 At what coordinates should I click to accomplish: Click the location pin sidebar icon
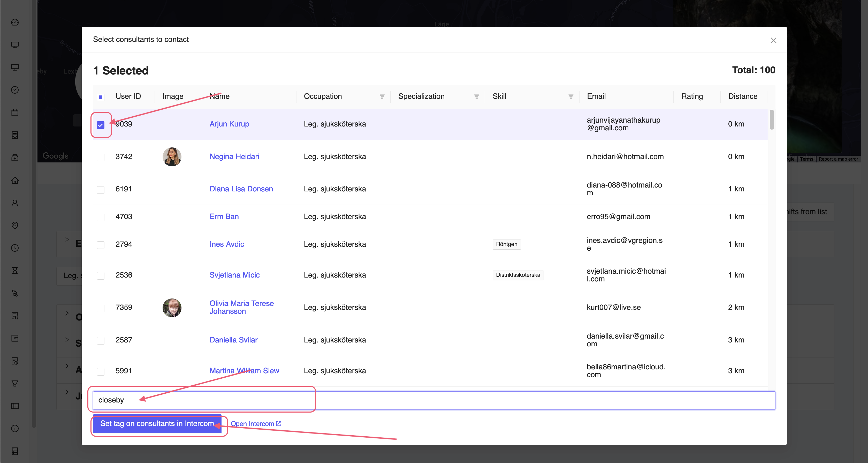pyautogui.click(x=15, y=225)
